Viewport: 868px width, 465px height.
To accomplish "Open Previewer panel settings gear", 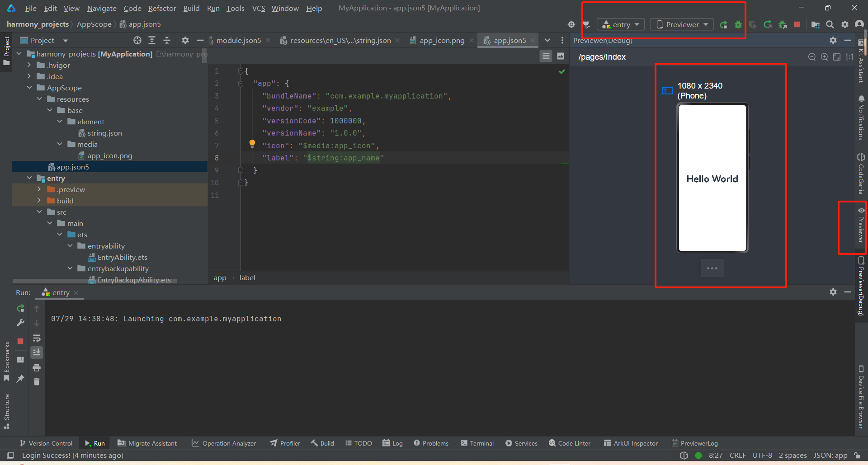I will [x=833, y=40].
